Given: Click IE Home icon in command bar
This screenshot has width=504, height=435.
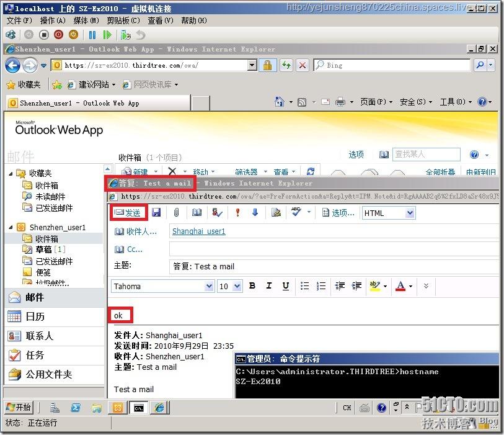Looking at the screenshot, I should (280, 102).
